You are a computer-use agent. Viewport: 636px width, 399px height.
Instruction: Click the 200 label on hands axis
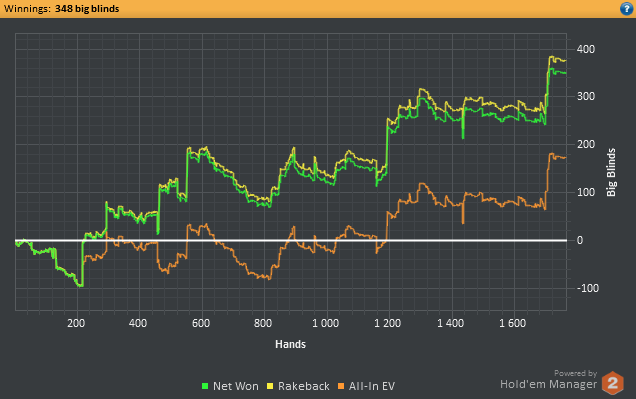(76, 323)
